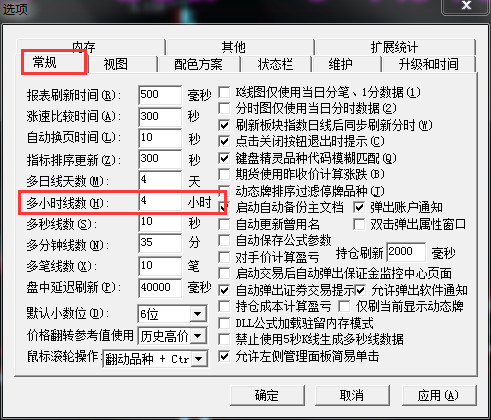This screenshot has height=420, width=491.
Task: Enable DLL公式加载驻留内存模式 checkbox
Action: click(x=224, y=323)
